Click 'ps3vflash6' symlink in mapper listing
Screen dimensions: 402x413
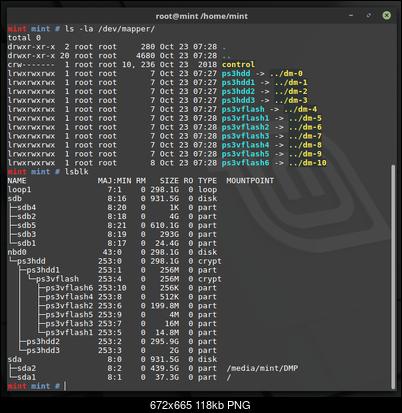[245, 163]
